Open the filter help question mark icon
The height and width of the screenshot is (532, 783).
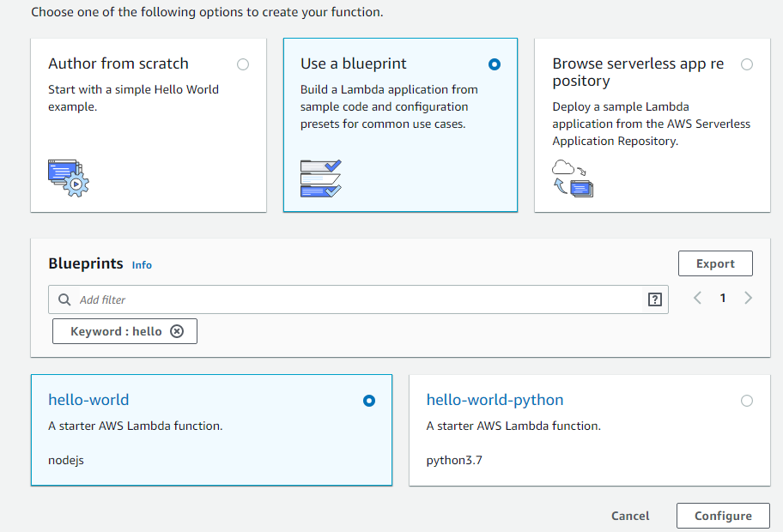pyautogui.click(x=655, y=299)
